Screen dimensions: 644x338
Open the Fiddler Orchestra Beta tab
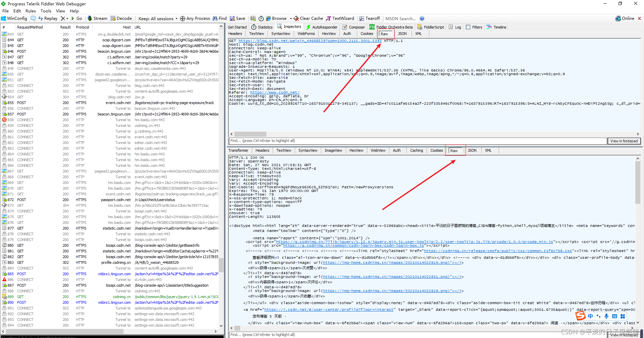click(x=391, y=27)
